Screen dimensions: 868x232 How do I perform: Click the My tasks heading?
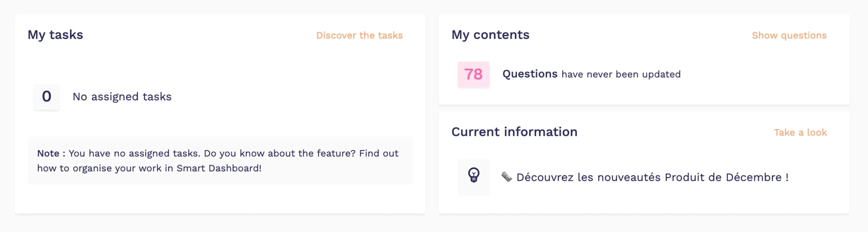[x=55, y=35]
